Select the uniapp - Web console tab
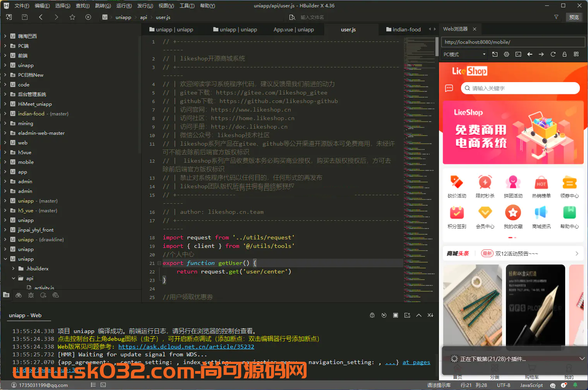The image size is (588, 390). tap(25, 315)
